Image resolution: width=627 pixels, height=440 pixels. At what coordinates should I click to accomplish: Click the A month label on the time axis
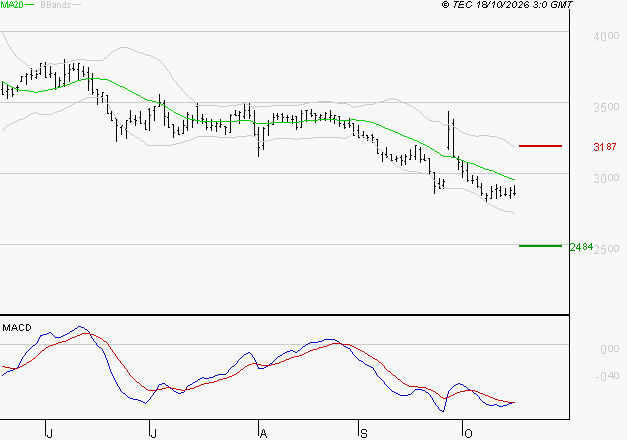[263, 434]
